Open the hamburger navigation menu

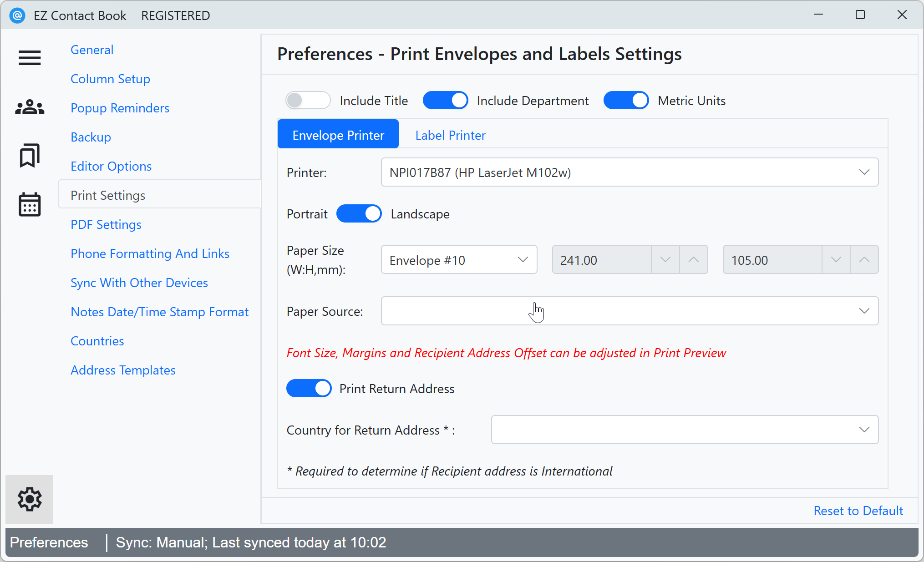point(29,58)
